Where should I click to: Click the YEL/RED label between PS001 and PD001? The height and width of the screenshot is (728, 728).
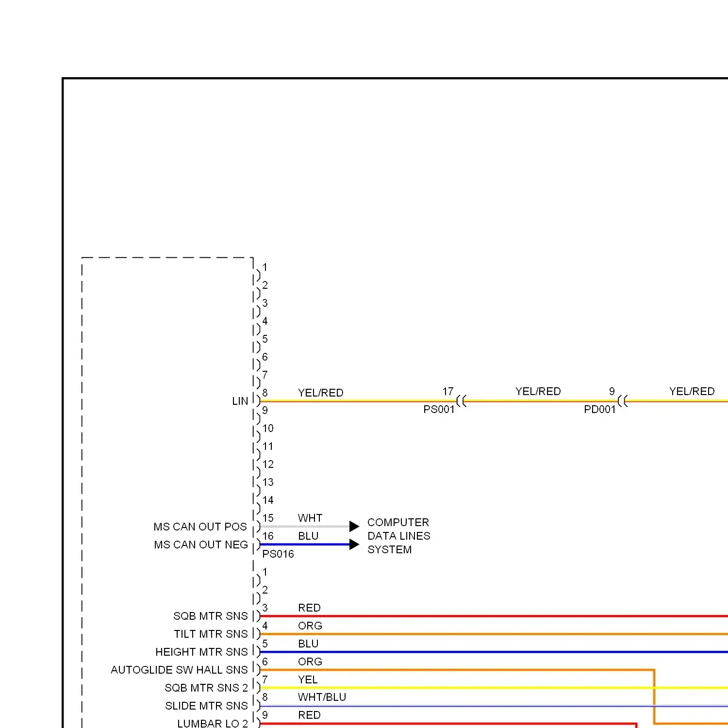coord(538,391)
